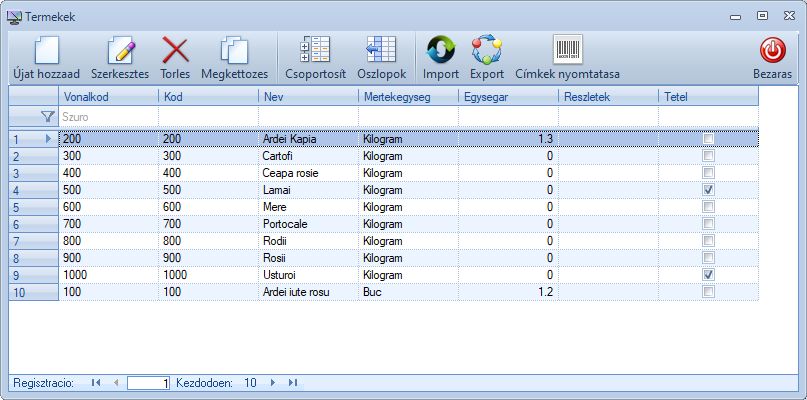This screenshot has height=400, width=807.
Task: Select the row header numbered 10
Action: [x=33, y=291]
